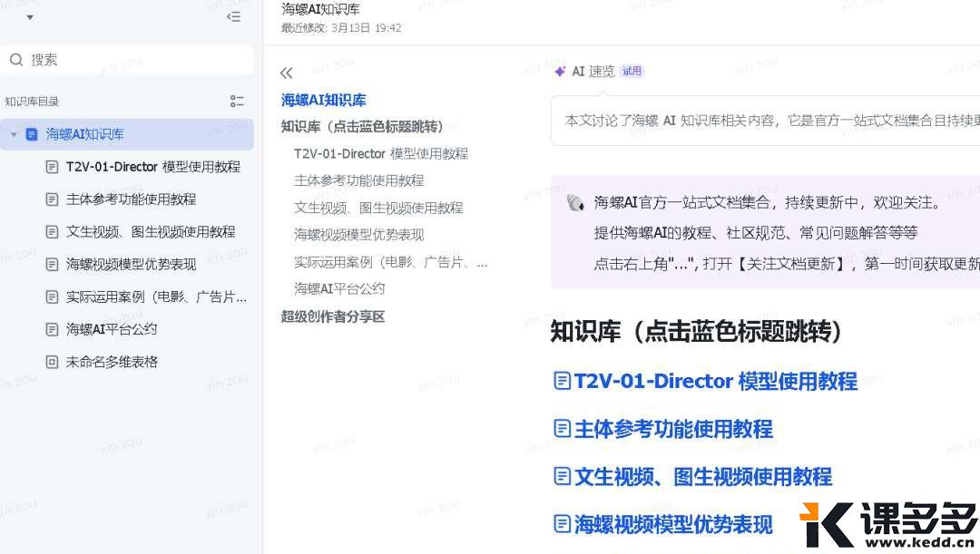Click document icon of sidebar T2V-01-Director row
This screenshot has height=554, width=980.
tap(53, 167)
